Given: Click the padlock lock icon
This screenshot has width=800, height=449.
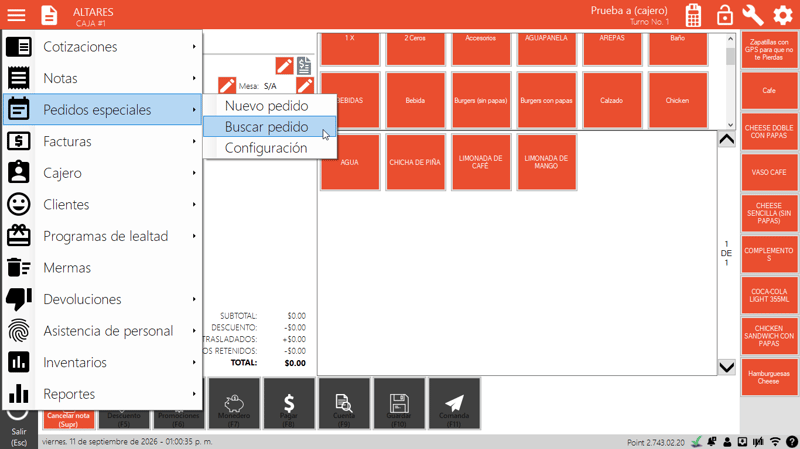Looking at the screenshot, I should [x=724, y=15].
